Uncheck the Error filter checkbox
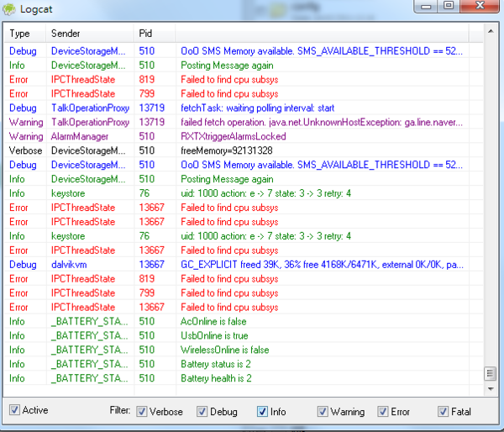The height and width of the screenshot is (432, 504). point(383,412)
